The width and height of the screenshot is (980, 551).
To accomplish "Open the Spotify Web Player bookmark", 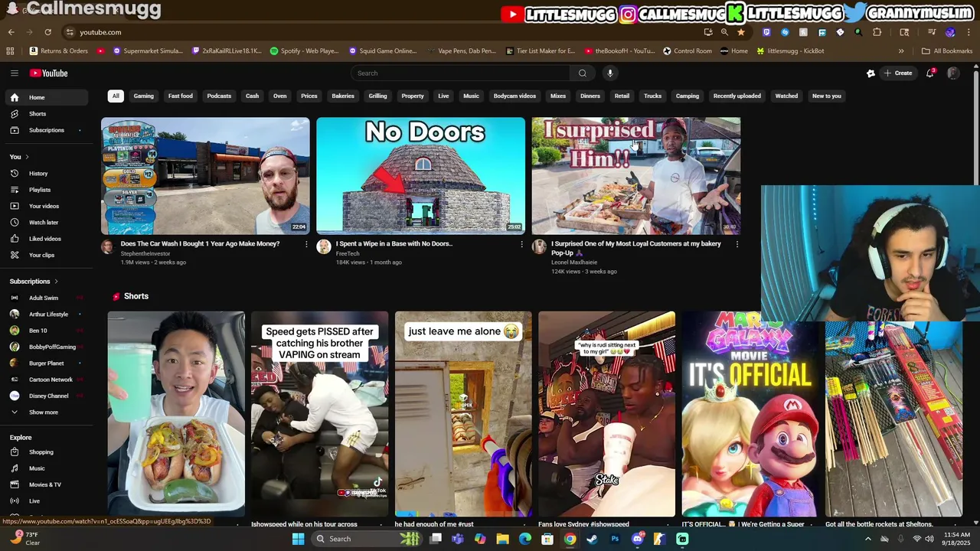I will (x=305, y=51).
